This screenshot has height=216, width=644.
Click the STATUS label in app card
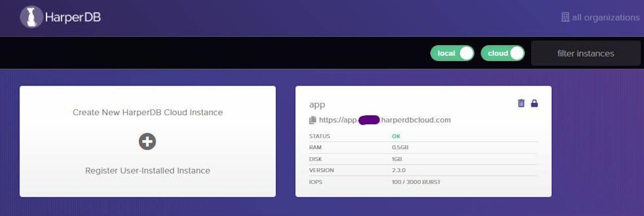tap(319, 136)
